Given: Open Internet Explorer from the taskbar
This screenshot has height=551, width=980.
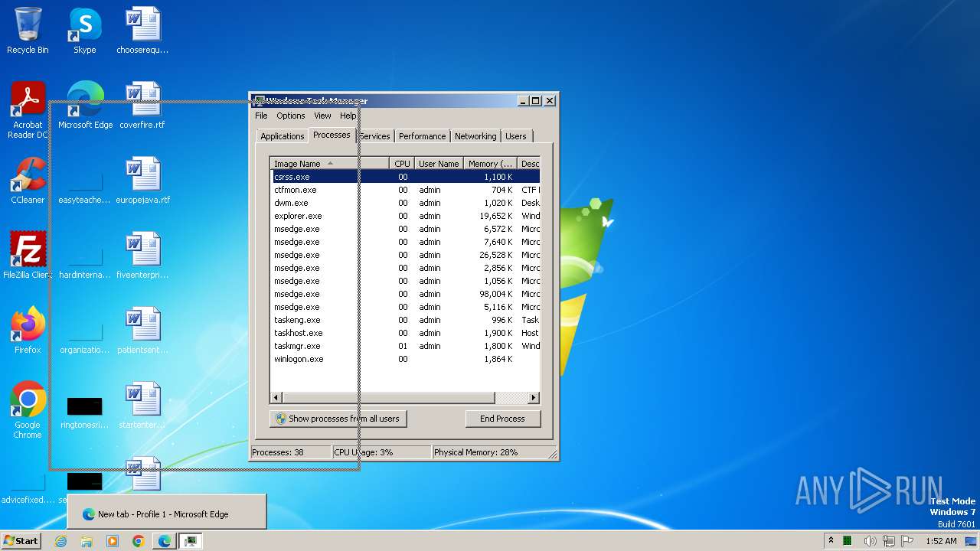Looking at the screenshot, I should pyautogui.click(x=60, y=541).
